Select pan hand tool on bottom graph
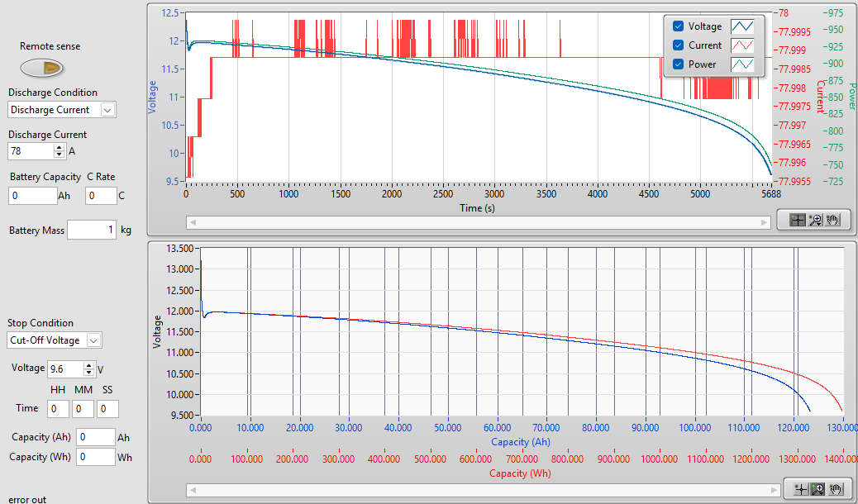 pos(836,489)
